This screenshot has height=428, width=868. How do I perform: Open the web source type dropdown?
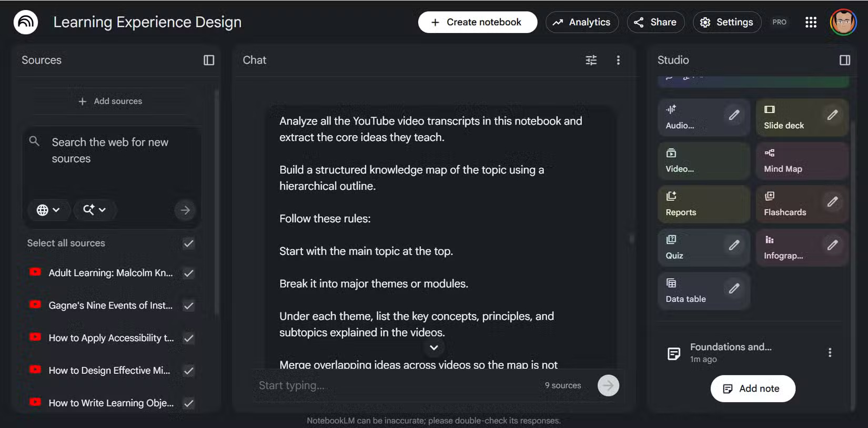pos(48,210)
